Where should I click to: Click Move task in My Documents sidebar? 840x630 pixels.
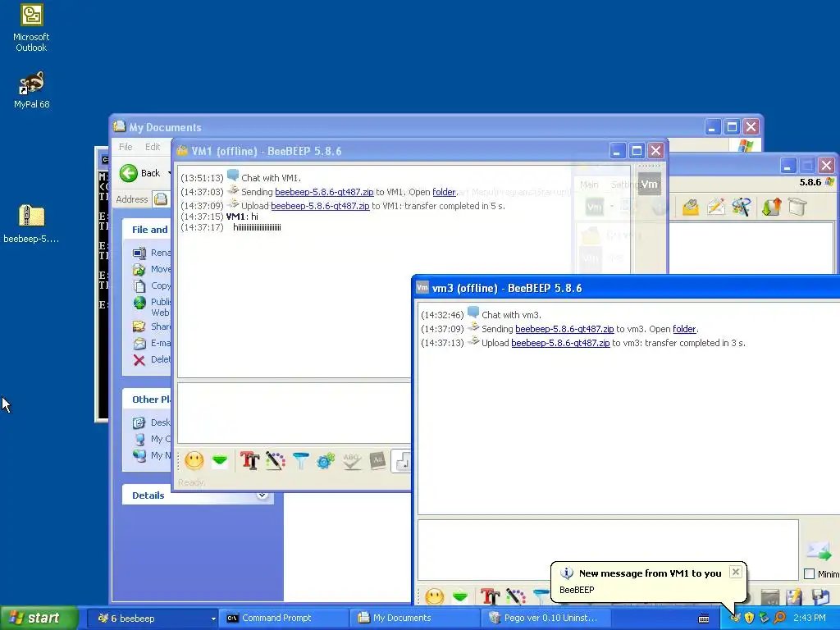(x=153, y=269)
